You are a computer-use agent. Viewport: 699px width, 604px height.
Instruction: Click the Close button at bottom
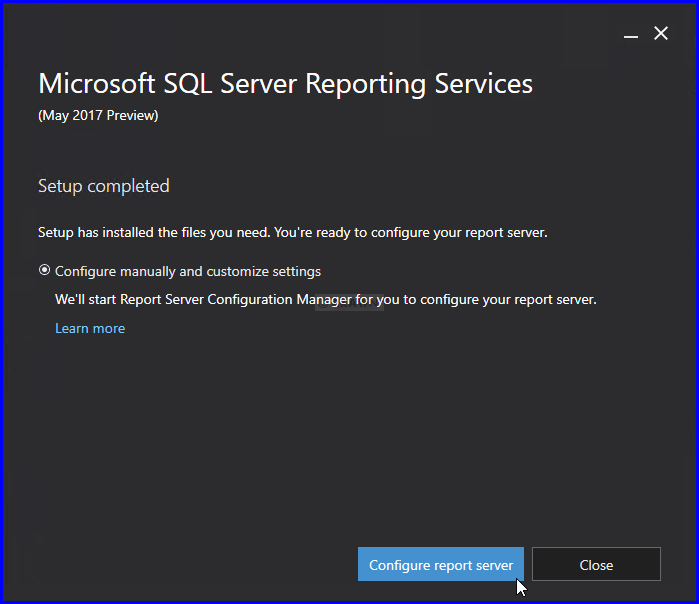596,564
